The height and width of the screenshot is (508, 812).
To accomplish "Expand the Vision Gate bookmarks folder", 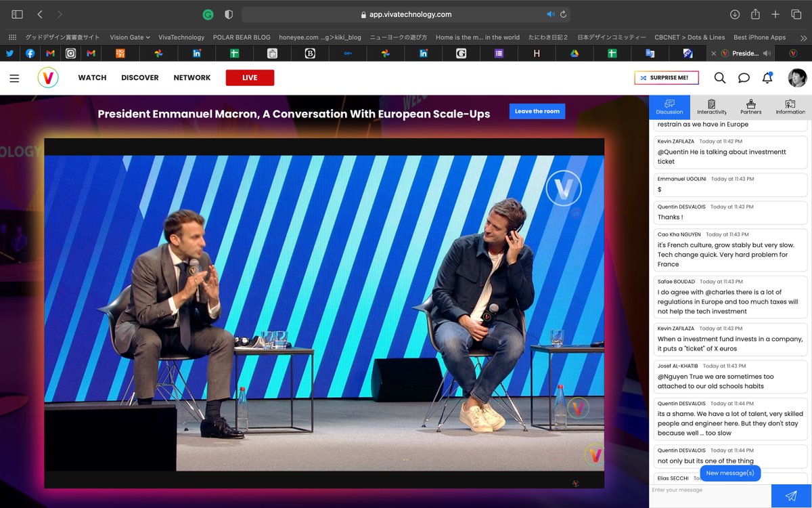I will point(129,37).
